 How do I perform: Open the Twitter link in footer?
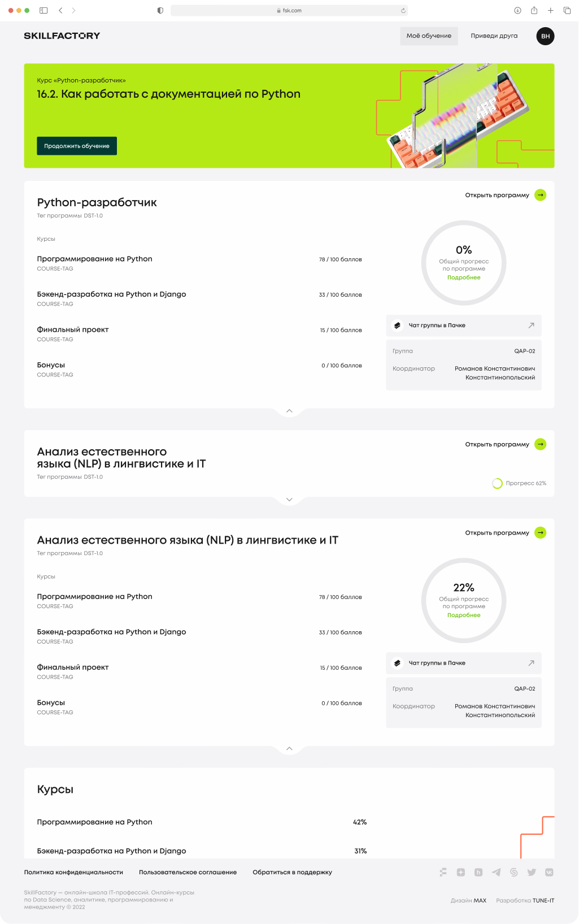pyautogui.click(x=532, y=872)
